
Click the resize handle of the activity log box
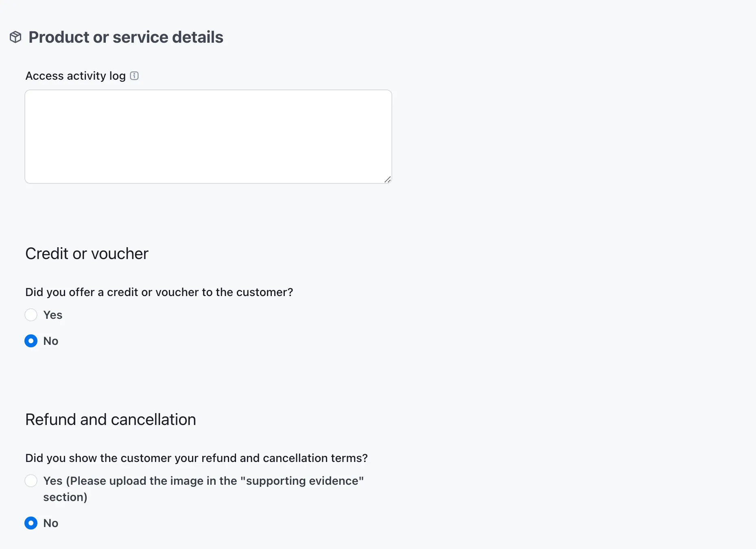(387, 179)
